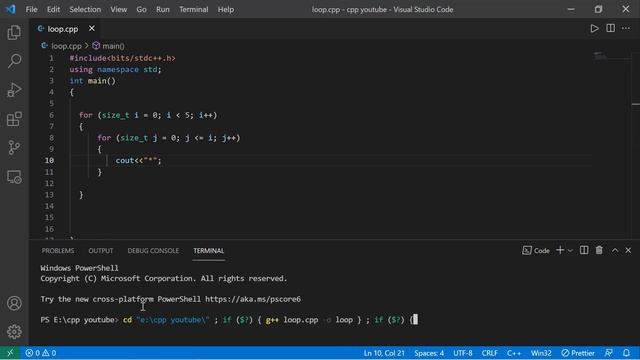640x360 pixels.
Task: Click the outer for loop with i < 5
Action: [148, 115]
